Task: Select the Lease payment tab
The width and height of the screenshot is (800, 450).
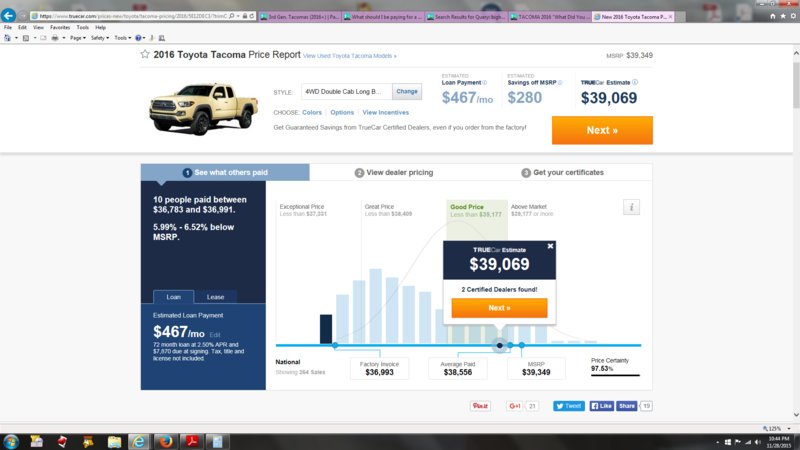Action: [x=215, y=297]
